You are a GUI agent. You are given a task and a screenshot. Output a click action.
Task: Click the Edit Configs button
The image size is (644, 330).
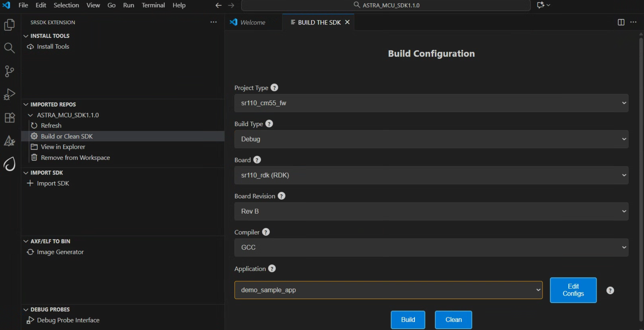[573, 290]
